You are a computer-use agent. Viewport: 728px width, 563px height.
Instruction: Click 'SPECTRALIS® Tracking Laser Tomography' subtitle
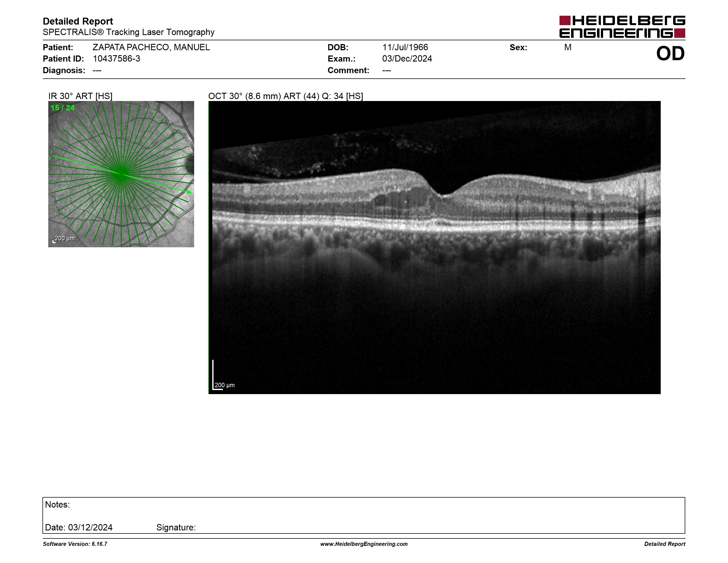click(128, 32)
